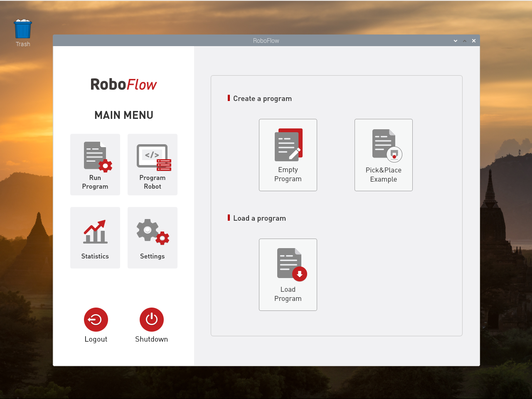This screenshot has width=532, height=399.
Task: Create an Empty Program
Action: [288, 155]
